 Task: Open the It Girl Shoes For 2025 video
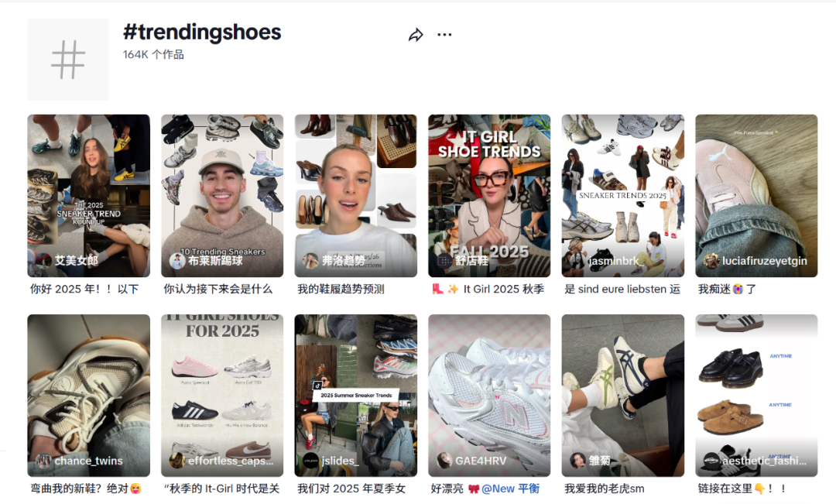pos(222,395)
